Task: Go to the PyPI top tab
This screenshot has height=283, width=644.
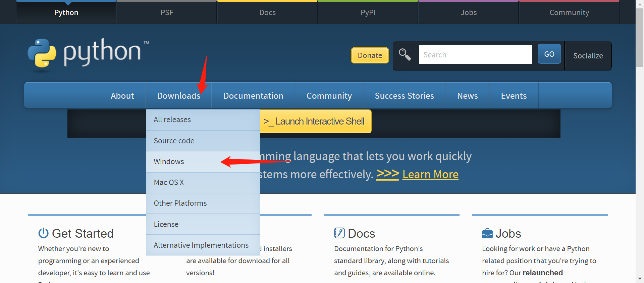Action: pyautogui.click(x=368, y=12)
